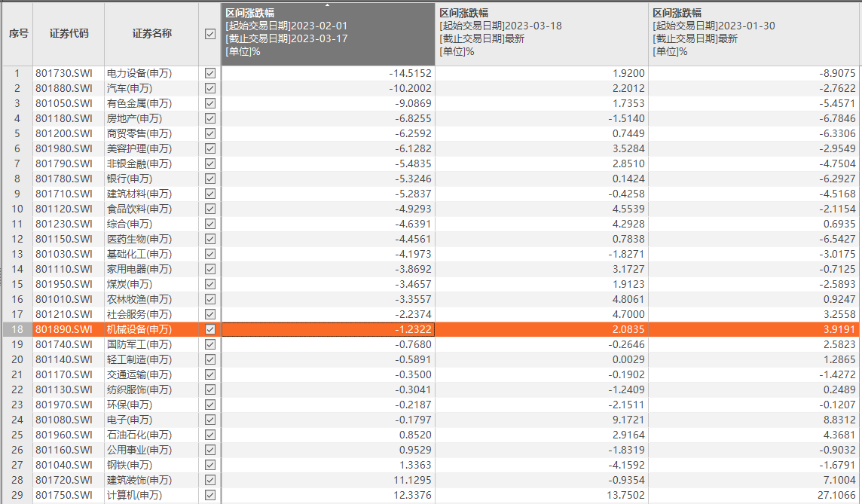Click highlighted cell value -1.2322
Screen dimensions: 862x504
[329, 329]
